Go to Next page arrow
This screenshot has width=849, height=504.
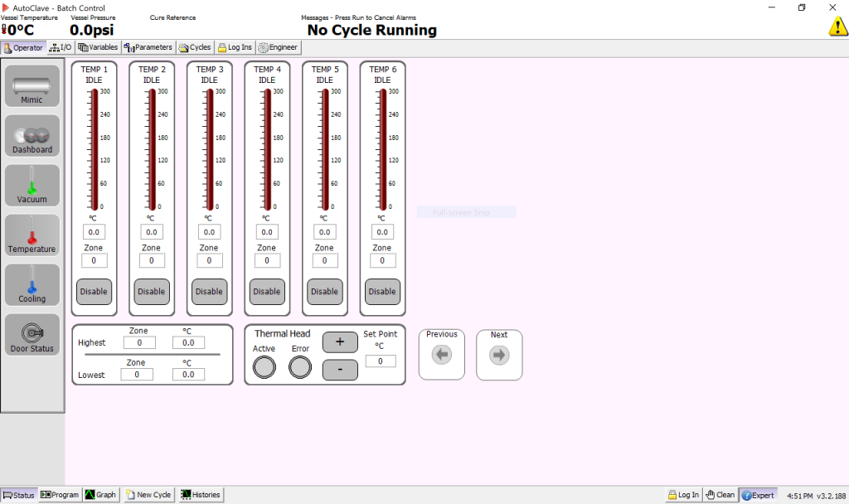tap(499, 356)
